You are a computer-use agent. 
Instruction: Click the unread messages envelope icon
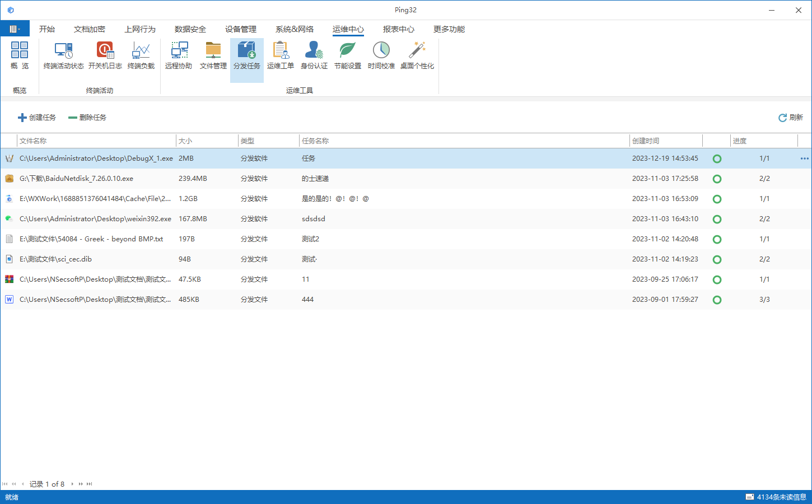(750, 497)
